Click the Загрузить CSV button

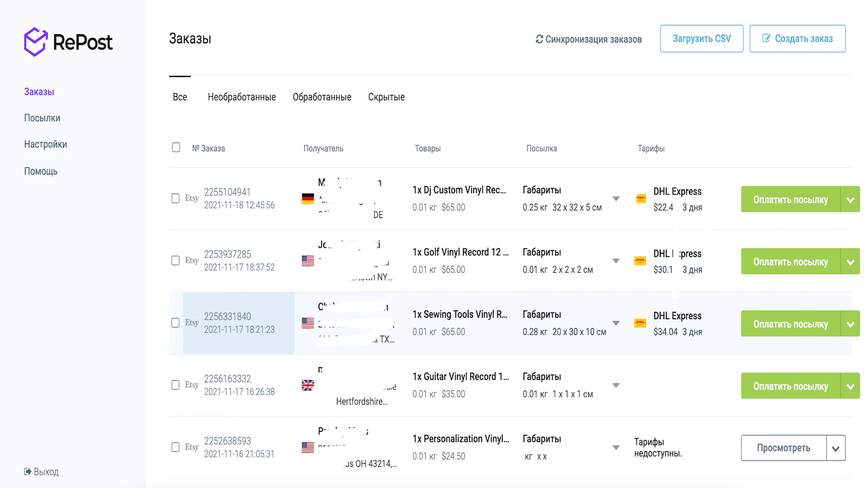(701, 38)
